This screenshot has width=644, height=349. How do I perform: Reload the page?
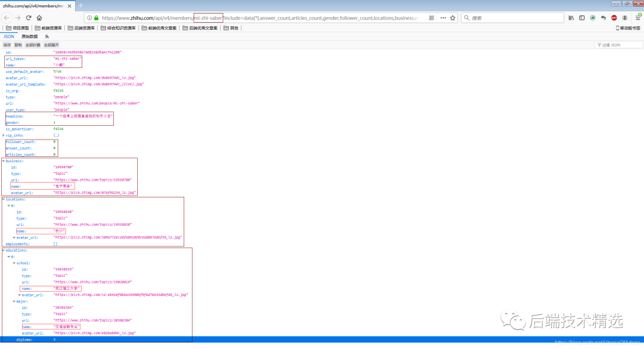[x=29, y=18]
